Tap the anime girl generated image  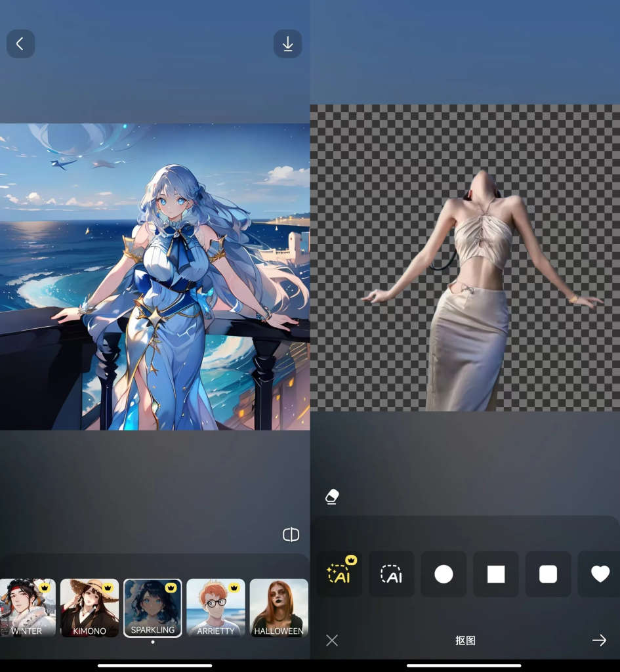tap(155, 276)
